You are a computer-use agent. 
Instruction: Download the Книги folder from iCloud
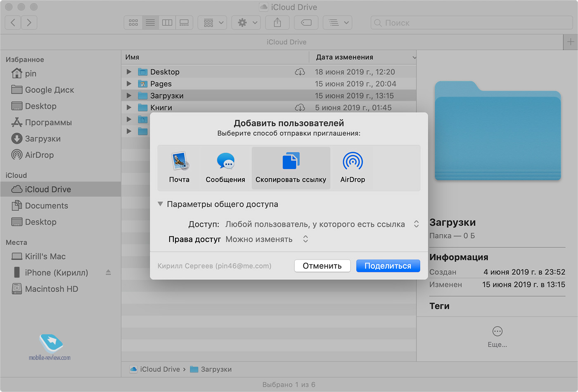(x=300, y=108)
